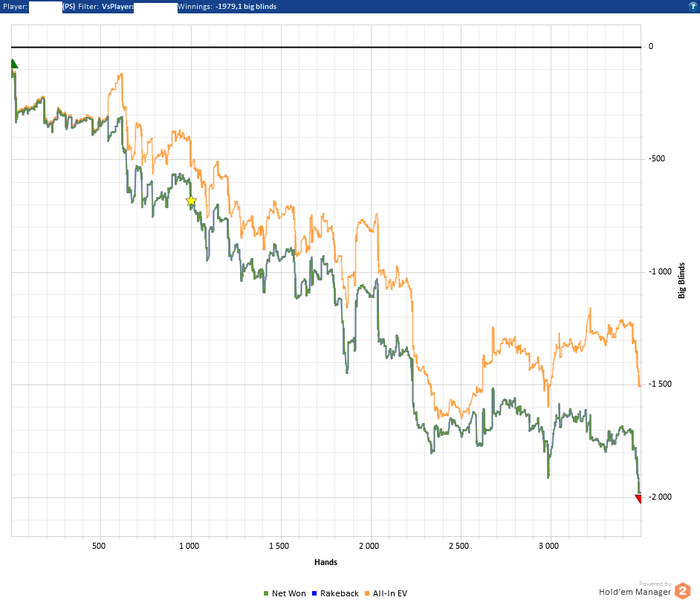700x603 pixels.
Task: Click the 2 500 hands axis label
Action: point(459,546)
